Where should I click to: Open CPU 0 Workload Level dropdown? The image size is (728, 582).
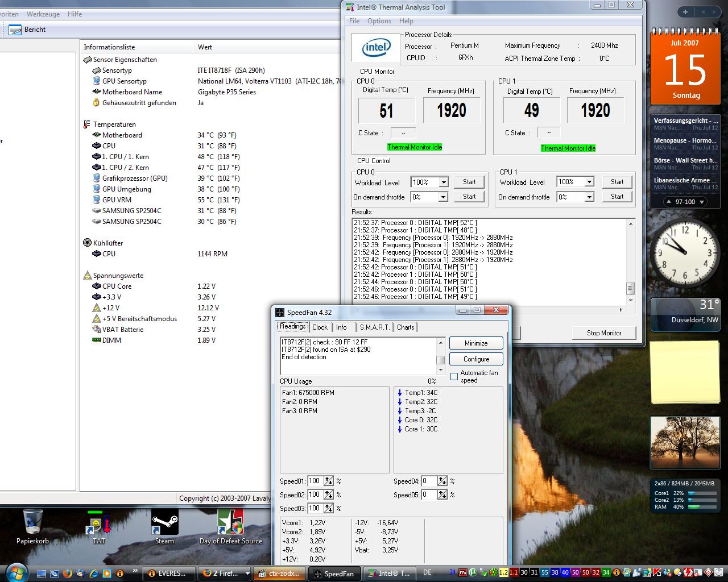pos(444,182)
